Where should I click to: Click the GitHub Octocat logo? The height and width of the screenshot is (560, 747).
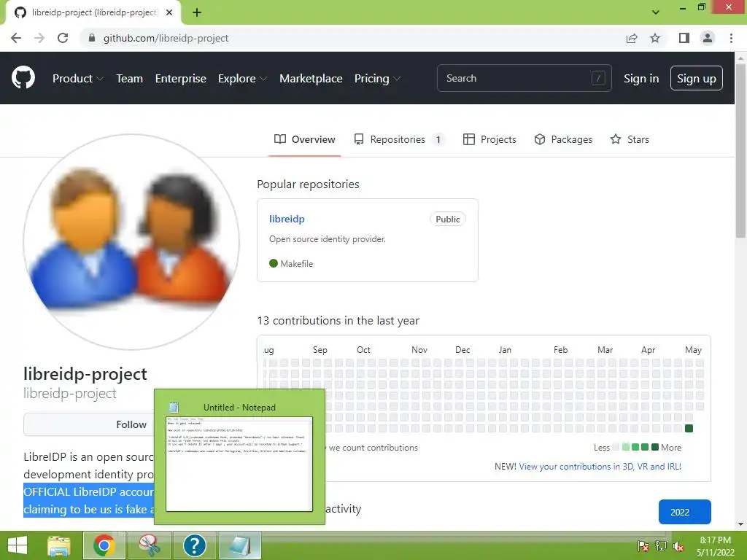click(x=23, y=78)
